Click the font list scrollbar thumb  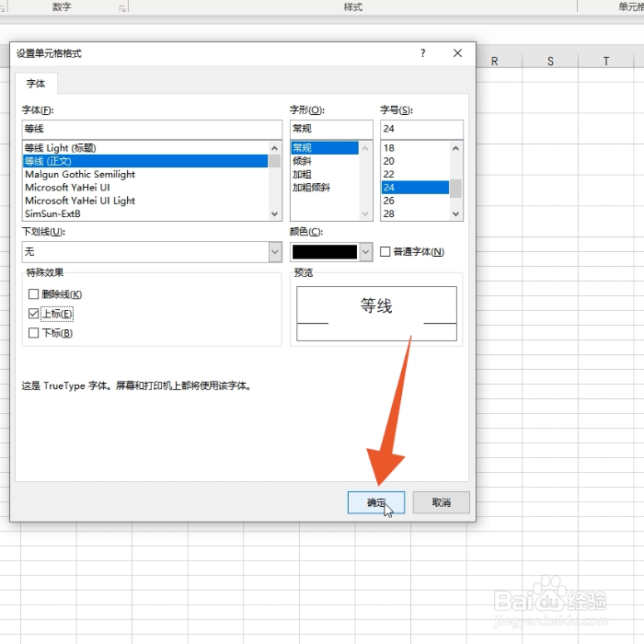pyautogui.click(x=275, y=161)
